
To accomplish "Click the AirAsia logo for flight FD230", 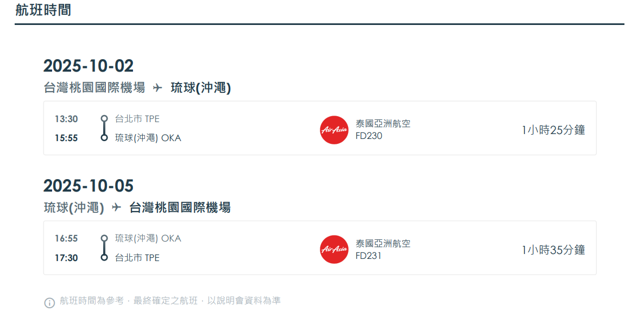I will [x=334, y=130].
